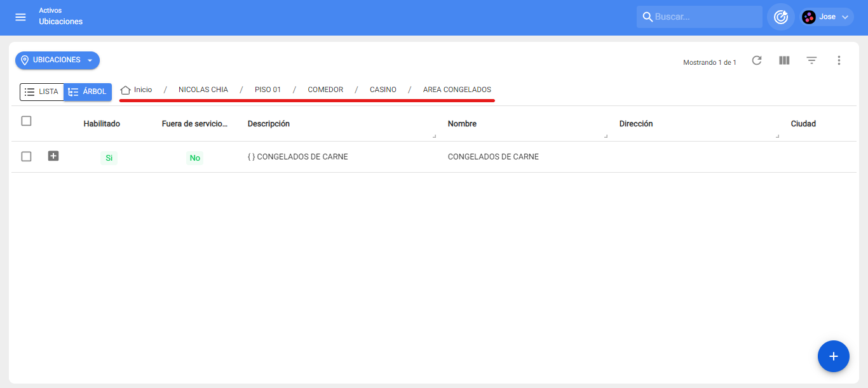This screenshot has height=388, width=868.
Task: Open the filter options icon
Action: [x=811, y=60]
